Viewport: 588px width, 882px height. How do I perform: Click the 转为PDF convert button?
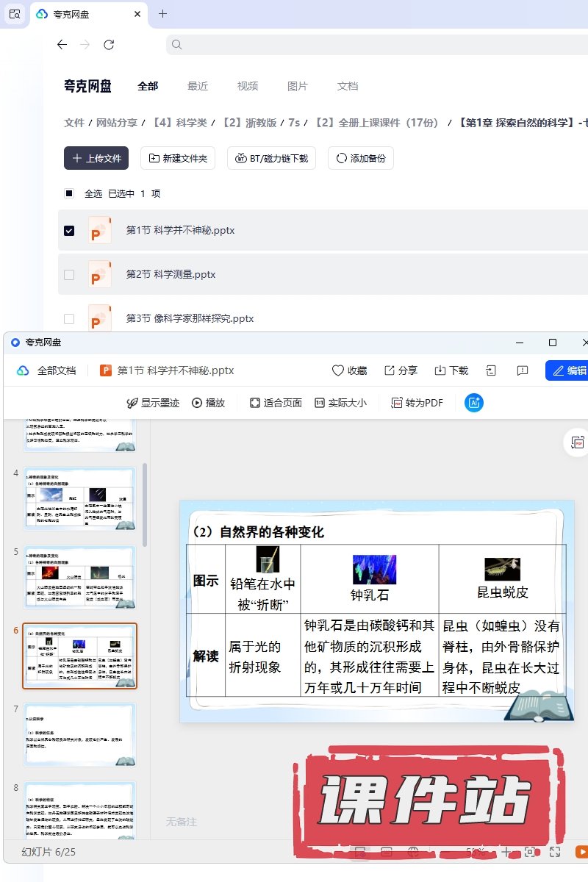[x=417, y=403]
